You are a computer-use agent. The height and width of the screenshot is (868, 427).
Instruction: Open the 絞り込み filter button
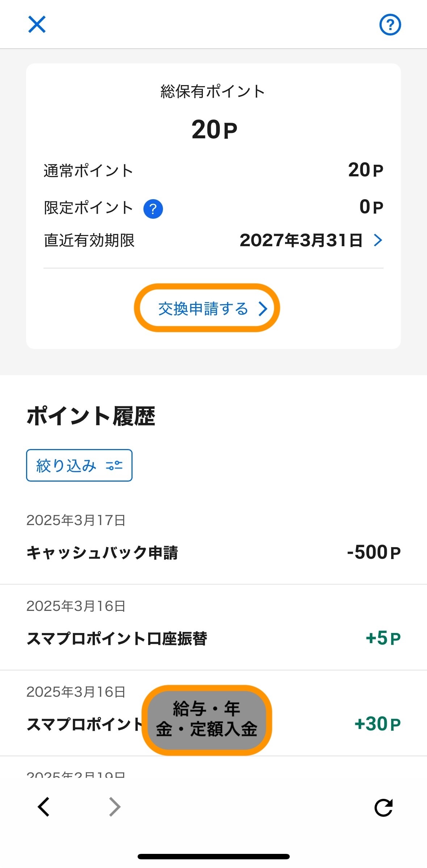coord(79,465)
